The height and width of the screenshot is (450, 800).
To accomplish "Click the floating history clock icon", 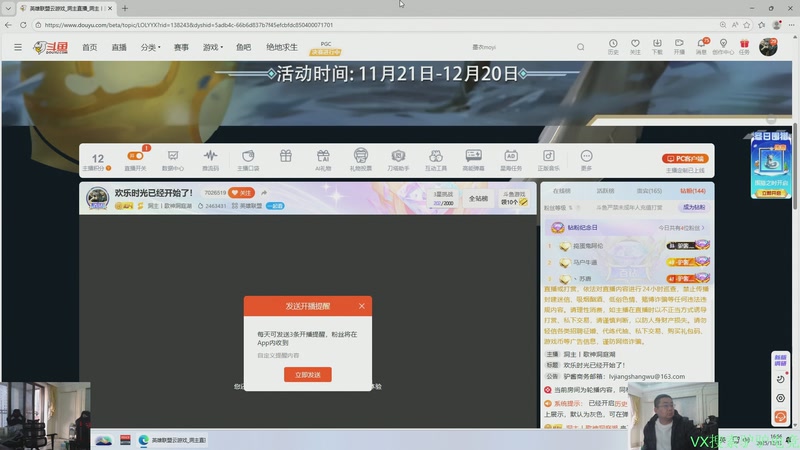I will coord(780,379).
